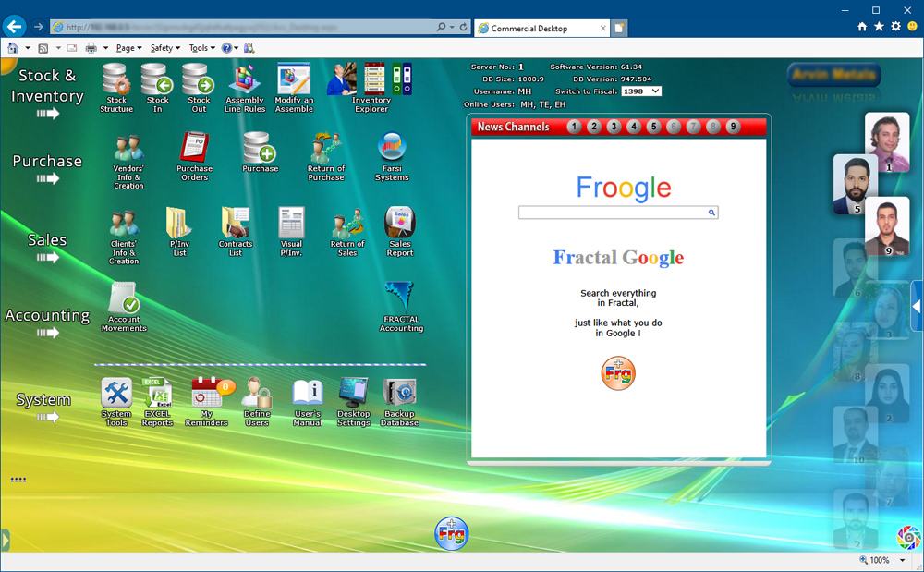The width and height of the screenshot is (924, 572).
Task: Select user photo number 5
Action: point(855,185)
